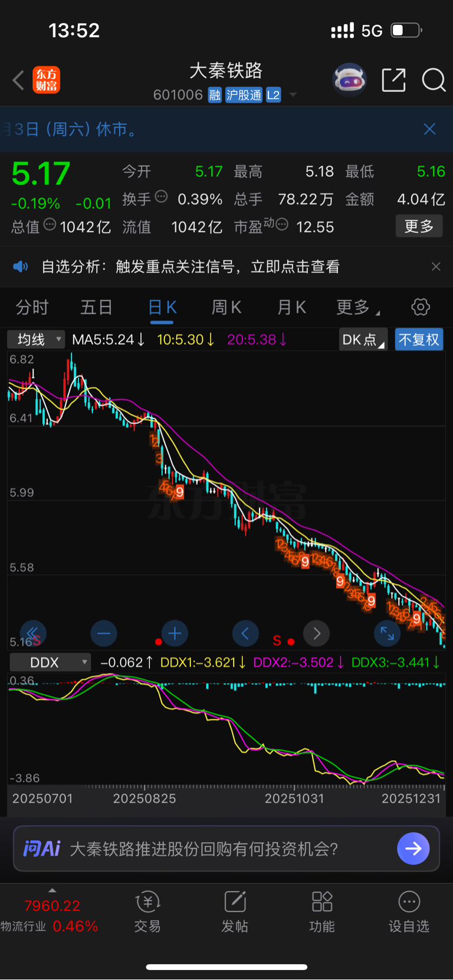
Task: Open 发帖 post icon in bottom bar
Action: pos(235,912)
